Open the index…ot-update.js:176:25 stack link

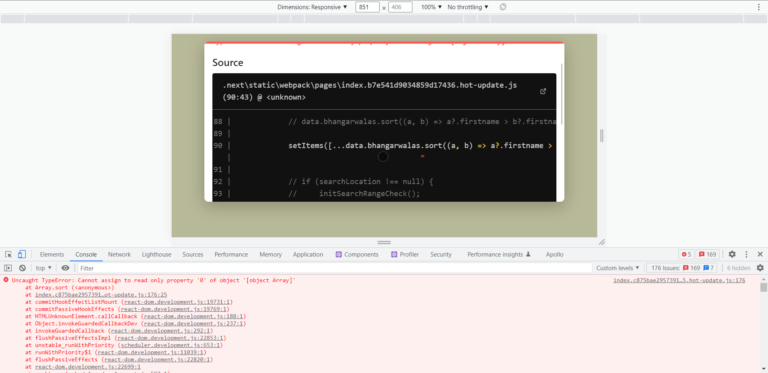pyautogui.click(x=101, y=295)
